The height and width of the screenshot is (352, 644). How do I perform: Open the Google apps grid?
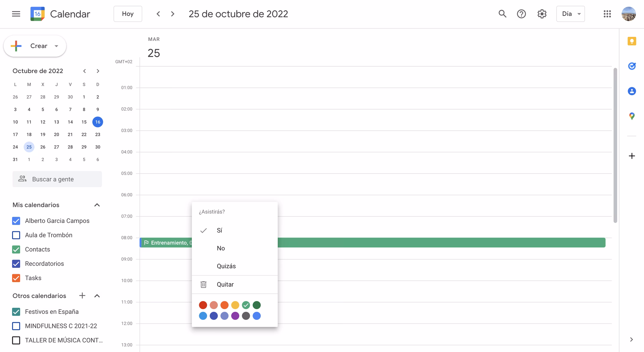tap(607, 14)
